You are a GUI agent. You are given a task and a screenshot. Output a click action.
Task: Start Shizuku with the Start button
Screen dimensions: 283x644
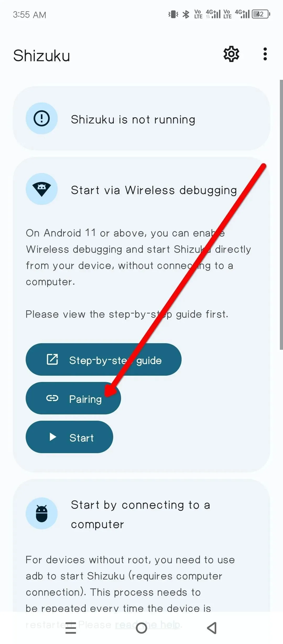point(69,437)
